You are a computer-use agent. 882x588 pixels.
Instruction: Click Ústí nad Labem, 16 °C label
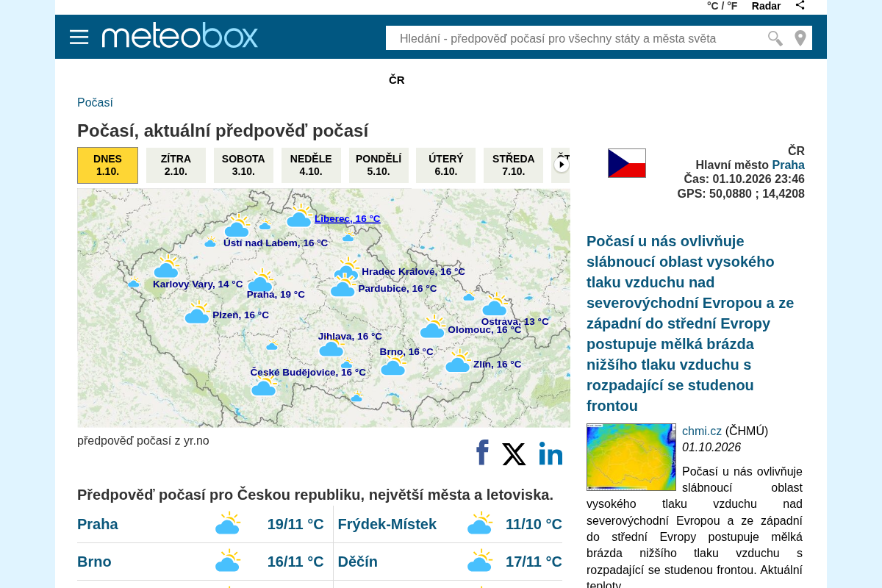276,243
